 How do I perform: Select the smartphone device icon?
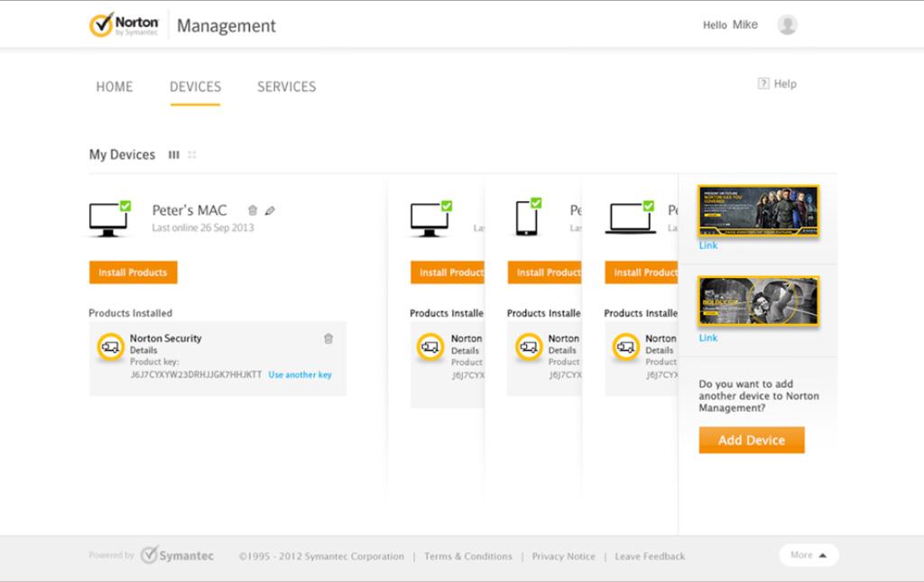[x=527, y=217]
